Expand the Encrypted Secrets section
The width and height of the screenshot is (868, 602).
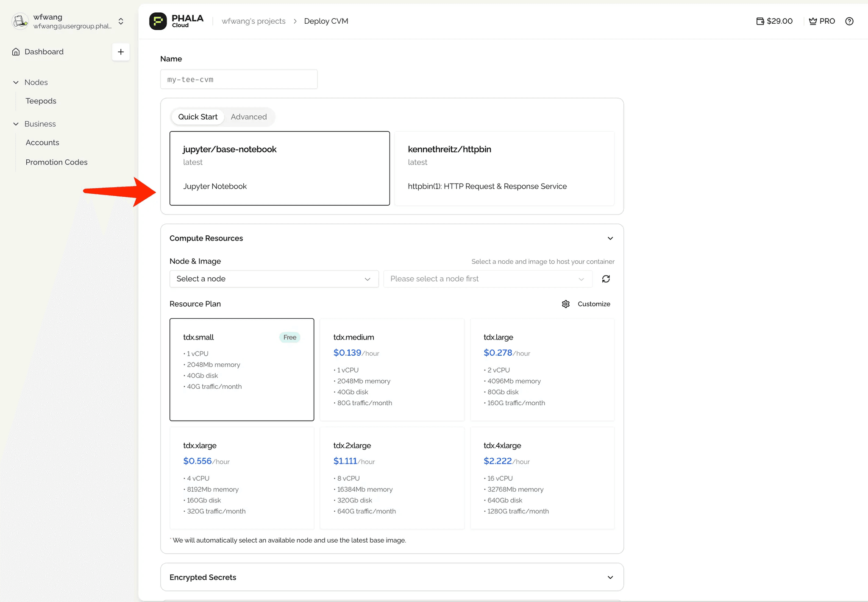click(x=610, y=577)
